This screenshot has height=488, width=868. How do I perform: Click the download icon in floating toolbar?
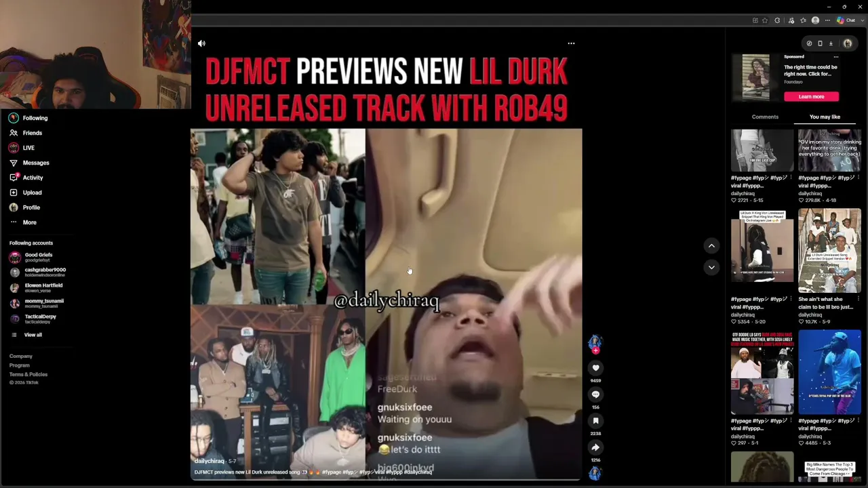(x=831, y=43)
